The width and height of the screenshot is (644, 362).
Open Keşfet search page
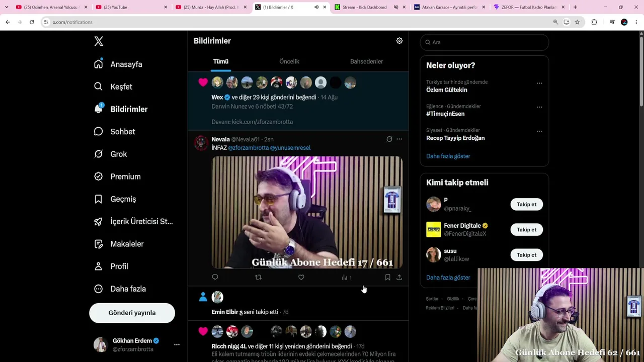[x=113, y=86]
